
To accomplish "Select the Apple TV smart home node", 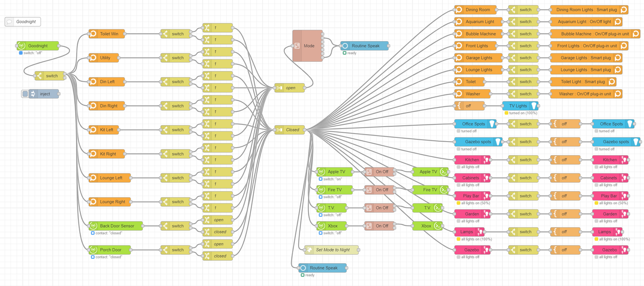I will (334, 172).
